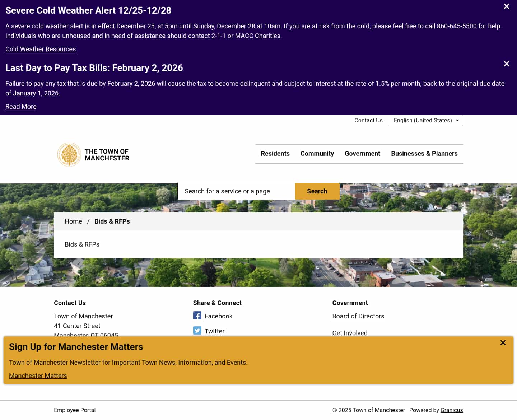This screenshot has width=517, height=420.
Task: Click Read More about tax bills
Action: [x=20, y=106]
